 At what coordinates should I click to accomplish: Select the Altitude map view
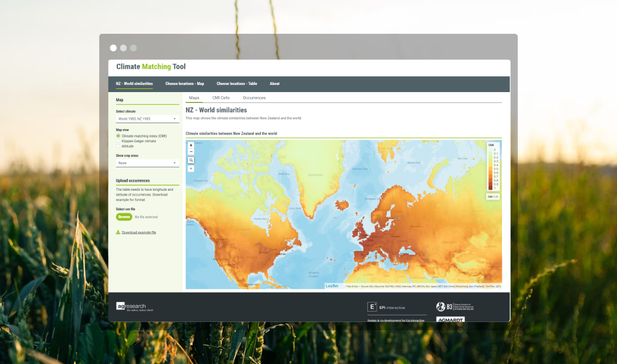118,146
